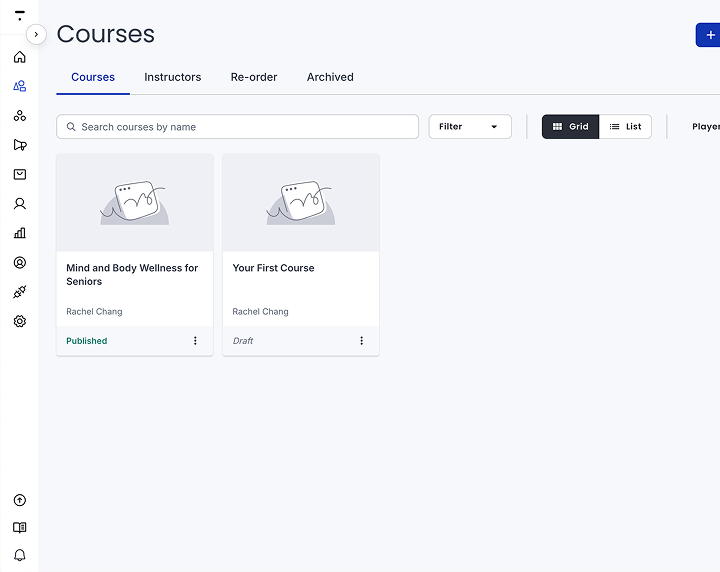Click the Your First Course title
The image size is (720, 572).
(x=273, y=268)
